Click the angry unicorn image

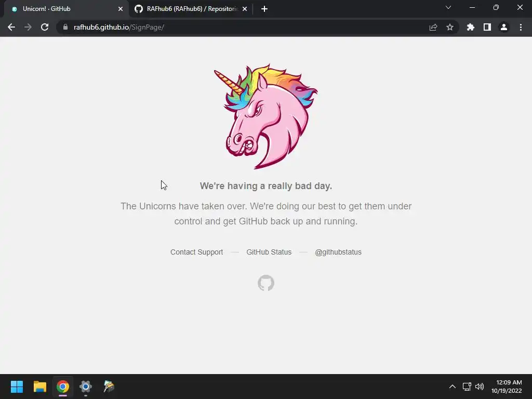coord(265,116)
